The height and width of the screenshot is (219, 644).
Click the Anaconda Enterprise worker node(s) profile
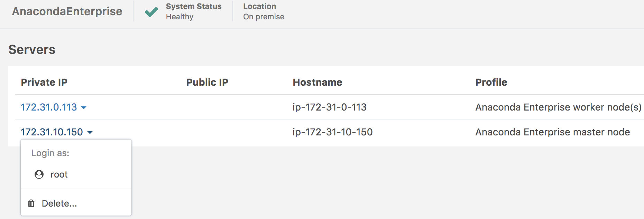point(558,107)
